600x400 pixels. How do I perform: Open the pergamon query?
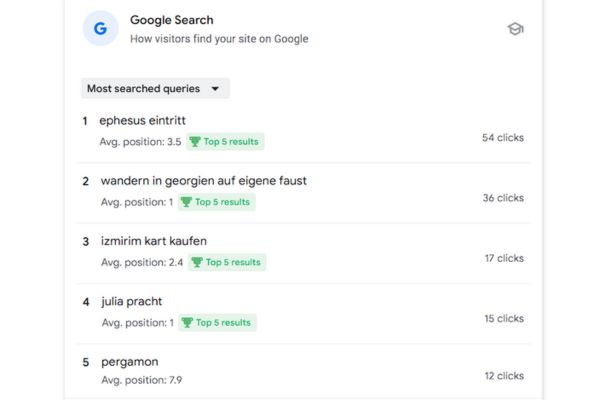coord(130,362)
